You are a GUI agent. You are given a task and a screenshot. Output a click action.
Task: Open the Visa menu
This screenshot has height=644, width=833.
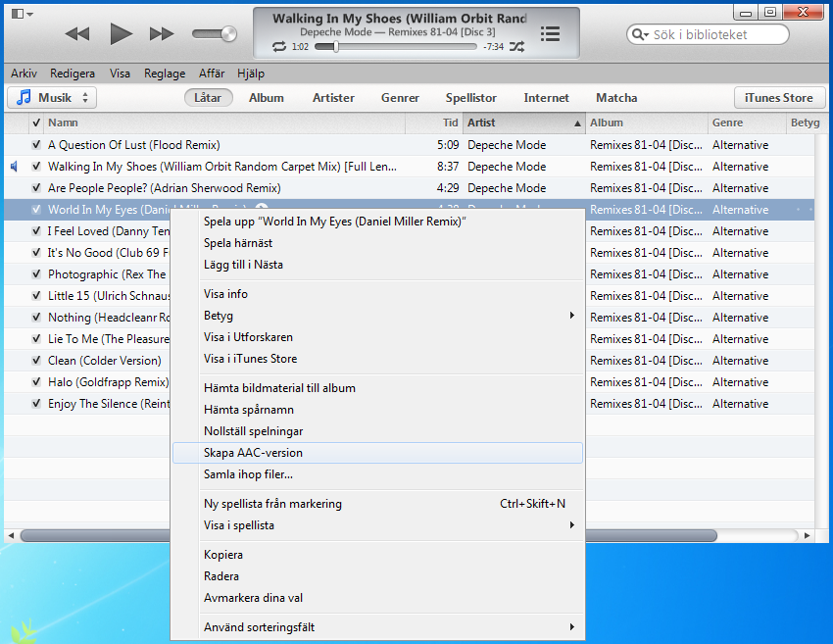point(120,74)
